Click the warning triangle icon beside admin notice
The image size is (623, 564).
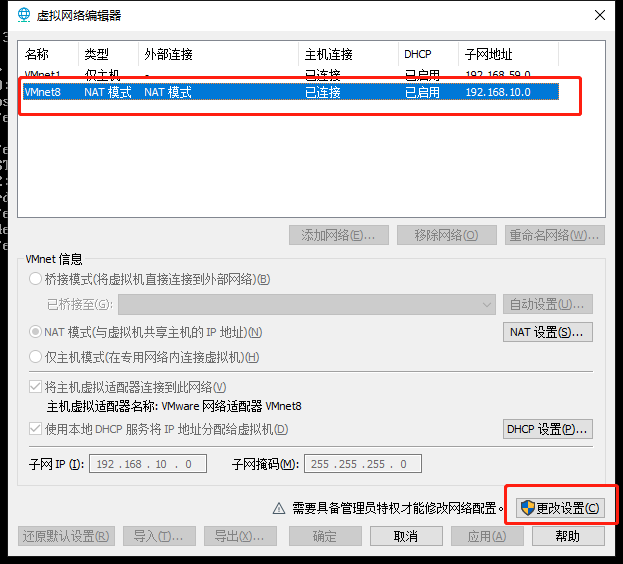point(279,508)
